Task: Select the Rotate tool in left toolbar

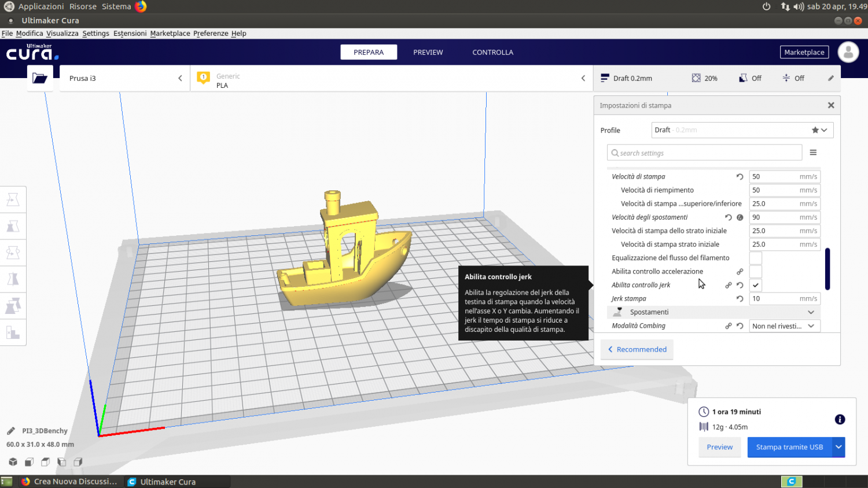Action: [13, 253]
